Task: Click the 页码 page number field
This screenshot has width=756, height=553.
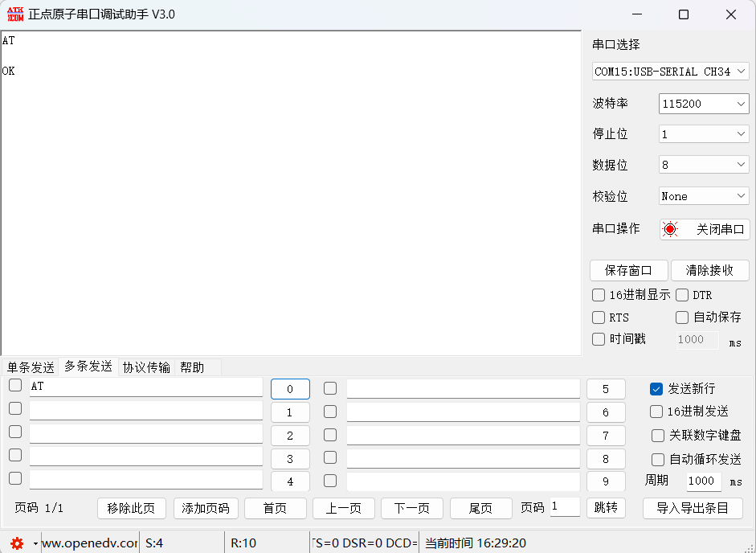Action: pos(565,506)
